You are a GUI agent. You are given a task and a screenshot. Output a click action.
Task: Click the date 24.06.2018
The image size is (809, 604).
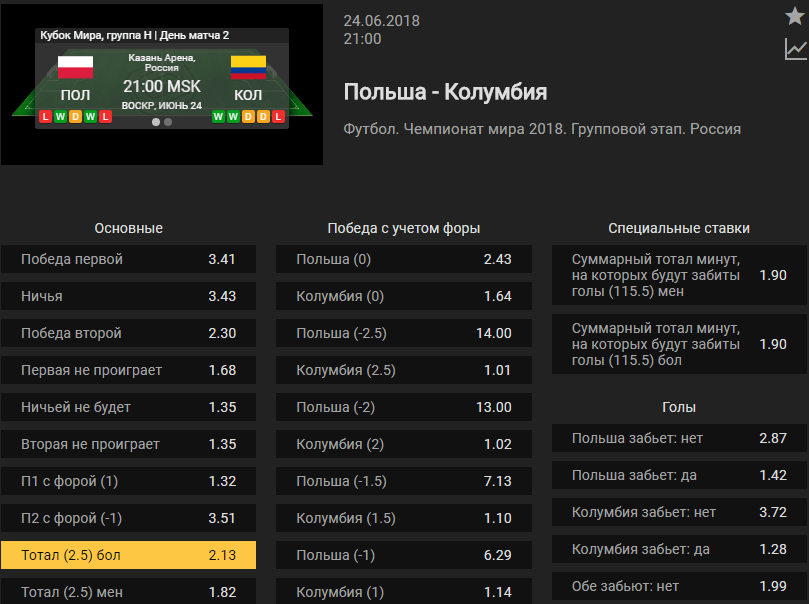(382, 21)
